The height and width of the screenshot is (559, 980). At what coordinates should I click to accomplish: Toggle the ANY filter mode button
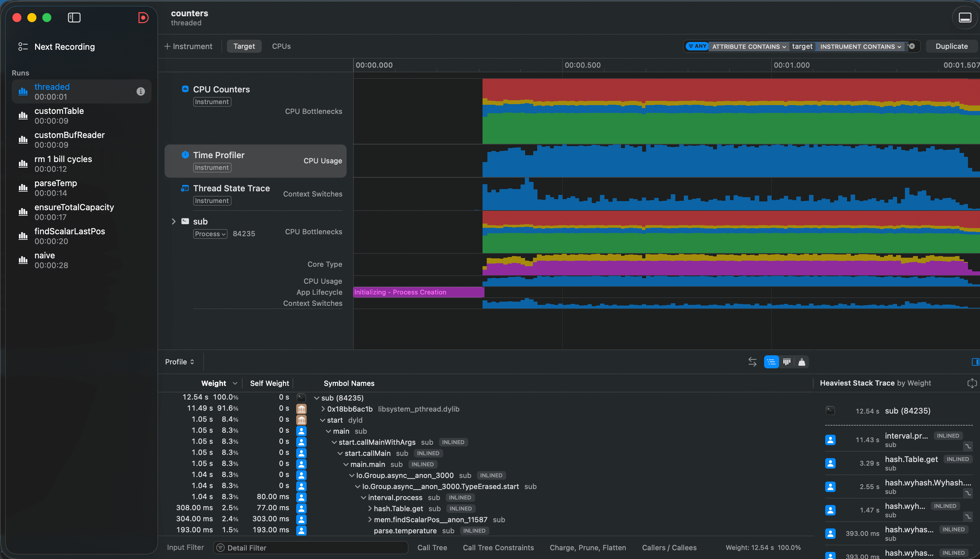tap(697, 46)
